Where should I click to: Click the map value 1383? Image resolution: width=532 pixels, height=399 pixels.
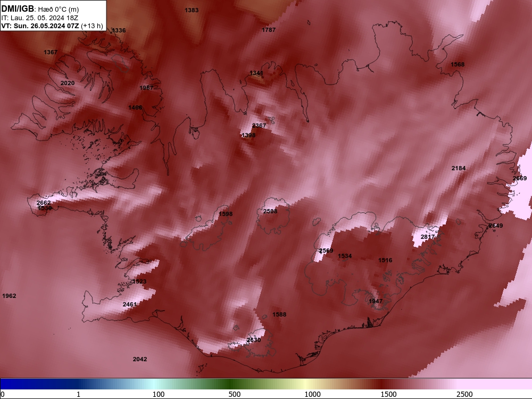pos(192,10)
